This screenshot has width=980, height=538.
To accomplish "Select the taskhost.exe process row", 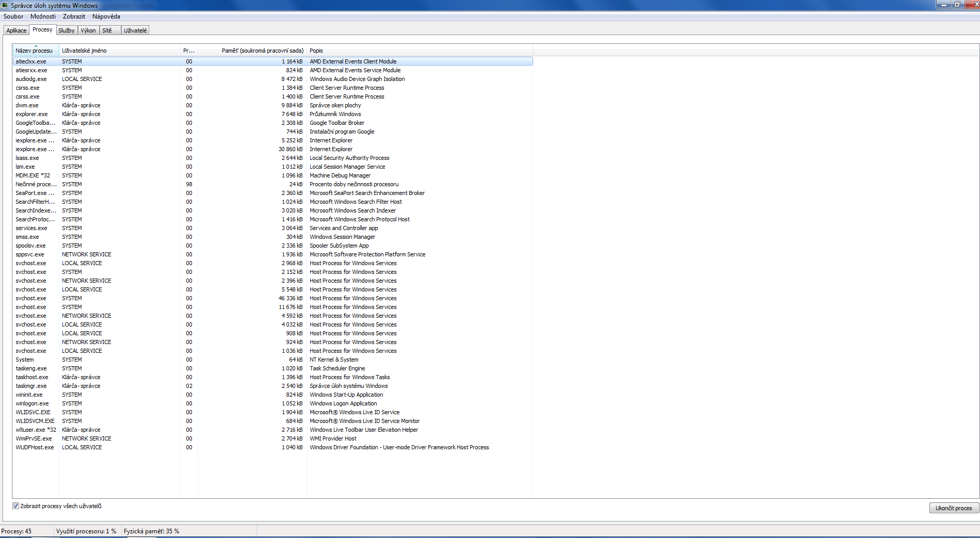I will 272,377.
